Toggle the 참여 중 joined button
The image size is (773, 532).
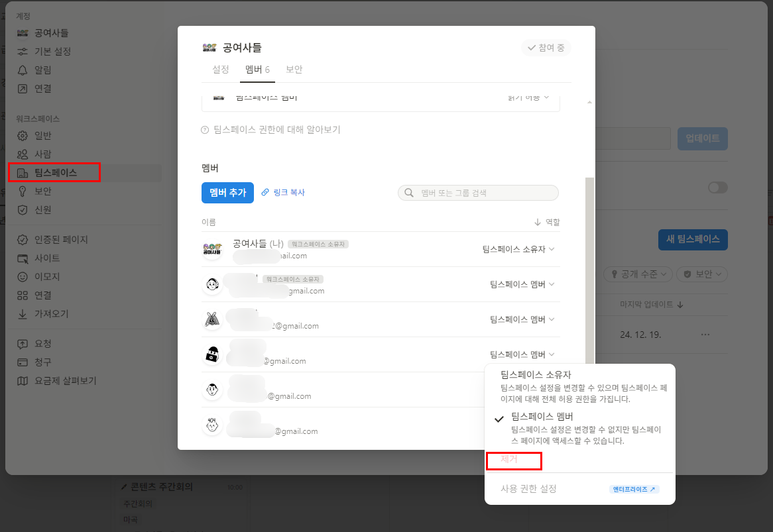coord(546,48)
